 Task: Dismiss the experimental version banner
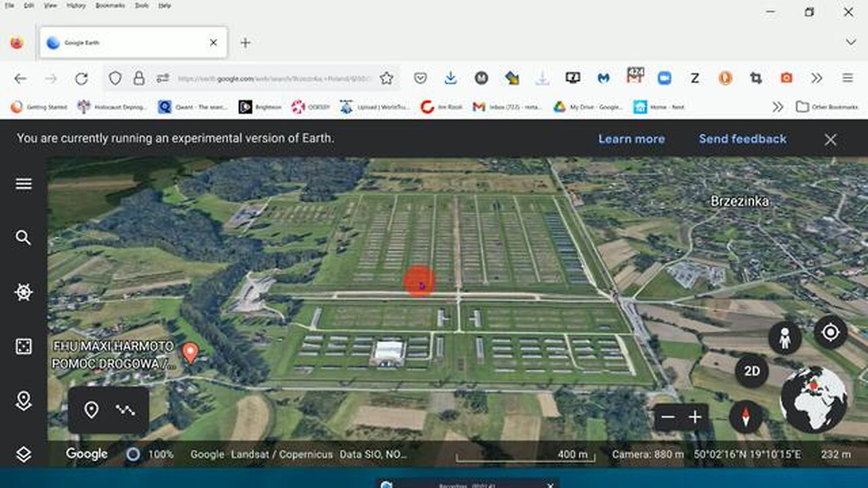(x=830, y=140)
